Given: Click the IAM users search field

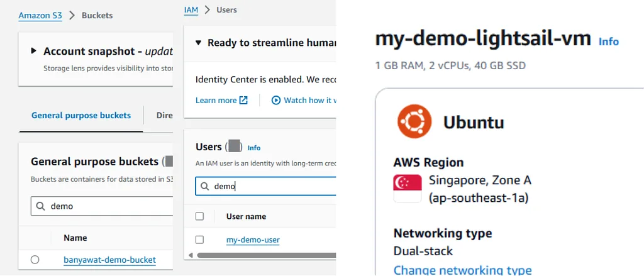Looking at the screenshot, I should [266, 186].
